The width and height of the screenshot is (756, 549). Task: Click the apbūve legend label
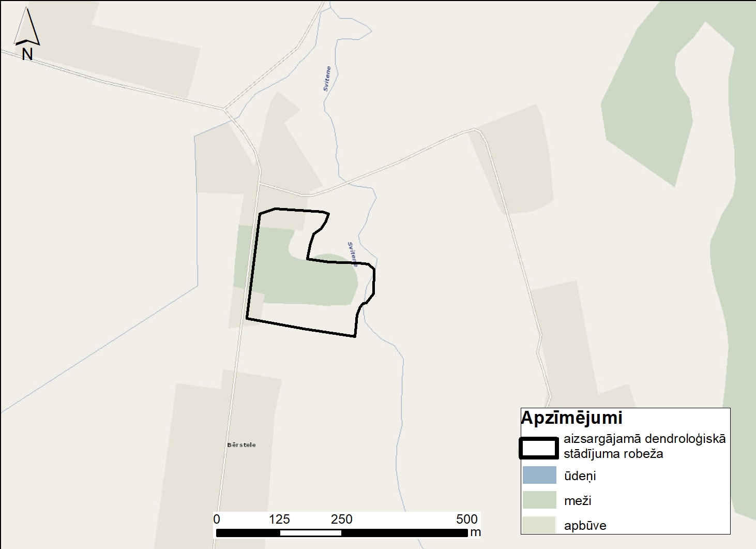[x=585, y=526]
